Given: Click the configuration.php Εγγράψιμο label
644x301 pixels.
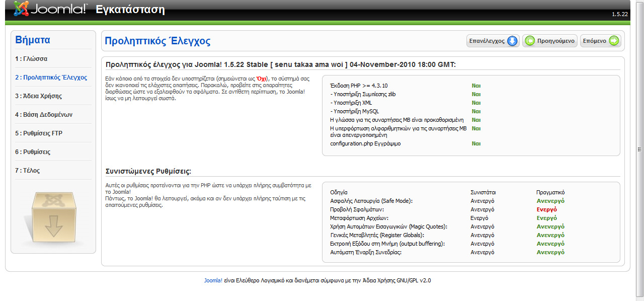Looking at the screenshot, I should pos(365,143).
